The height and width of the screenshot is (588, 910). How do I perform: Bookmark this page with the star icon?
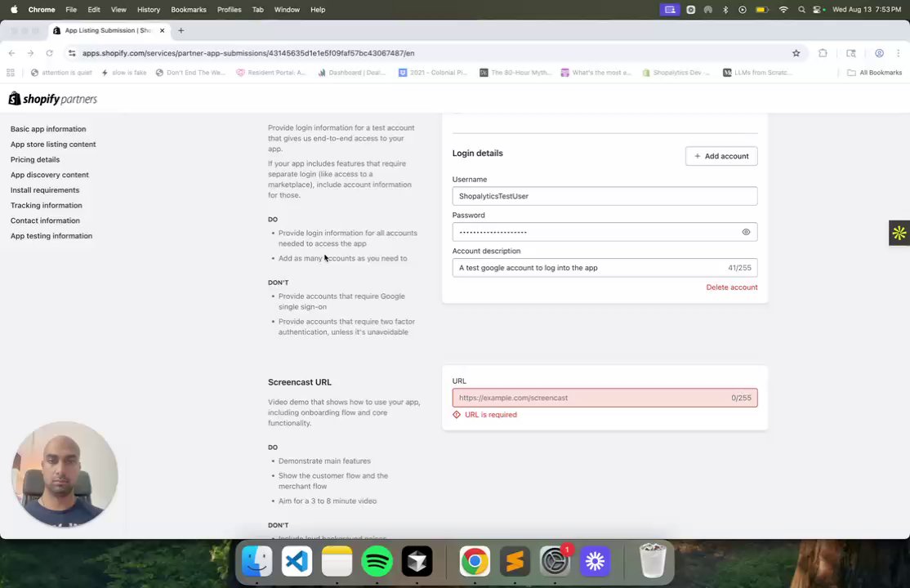(796, 53)
